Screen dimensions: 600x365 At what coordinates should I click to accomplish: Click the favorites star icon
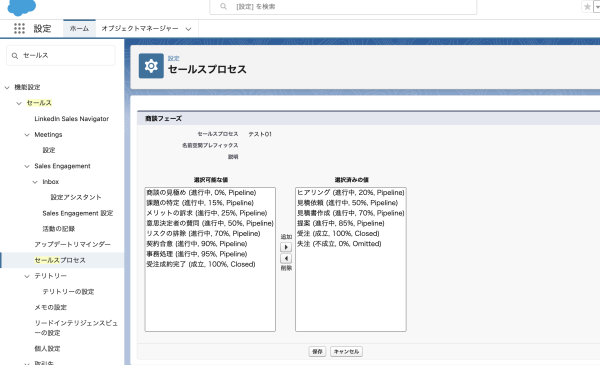coord(587,7)
